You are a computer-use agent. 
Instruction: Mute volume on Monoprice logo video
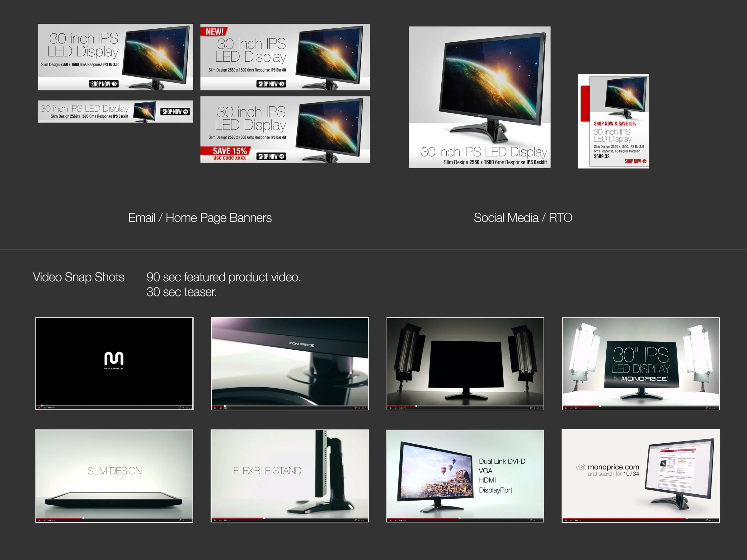[45, 408]
